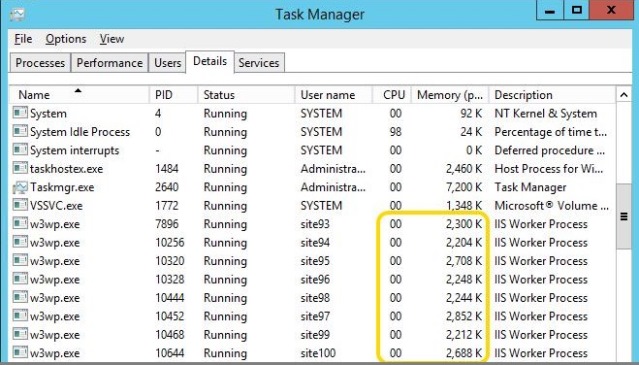Screen dimensions: 639x365
Task: Click the site97 user name cell
Action: (x=315, y=317)
